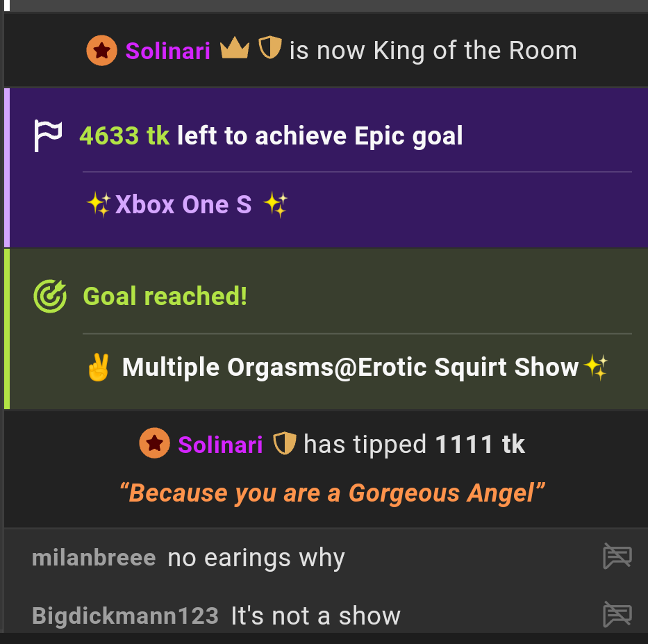
Task: Click shield badge in King of Room message
Action: [x=270, y=47]
